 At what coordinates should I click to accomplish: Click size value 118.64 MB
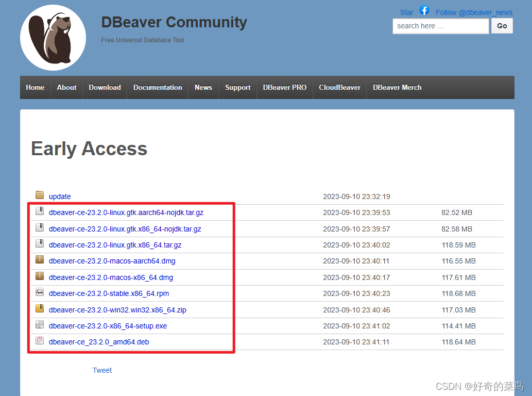pos(459,342)
